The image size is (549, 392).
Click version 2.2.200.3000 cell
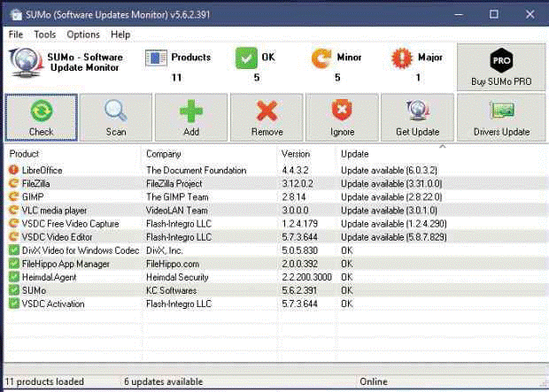point(306,277)
